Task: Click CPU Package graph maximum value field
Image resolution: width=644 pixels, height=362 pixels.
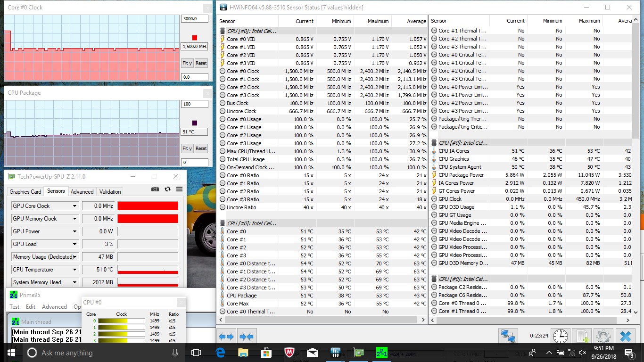Action: 194,104
